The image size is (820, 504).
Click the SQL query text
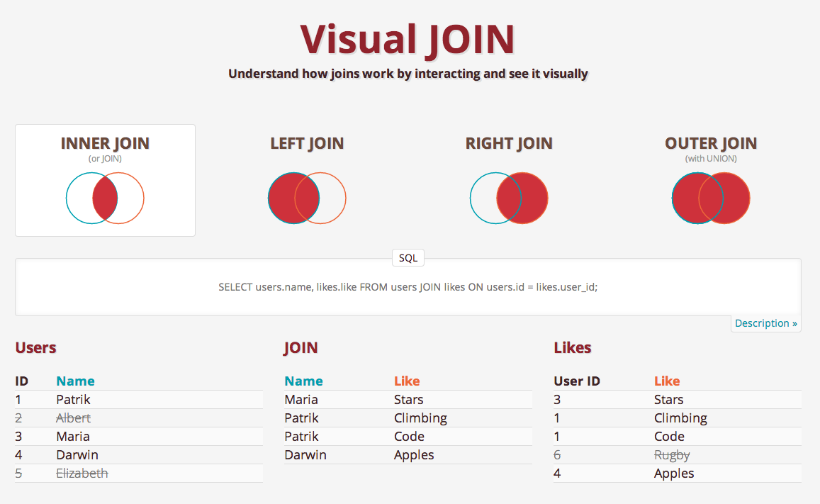coord(408,287)
